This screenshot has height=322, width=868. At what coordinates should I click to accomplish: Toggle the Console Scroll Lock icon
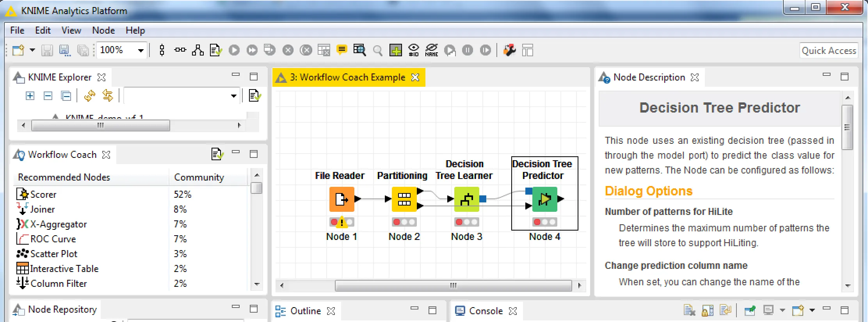point(708,311)
